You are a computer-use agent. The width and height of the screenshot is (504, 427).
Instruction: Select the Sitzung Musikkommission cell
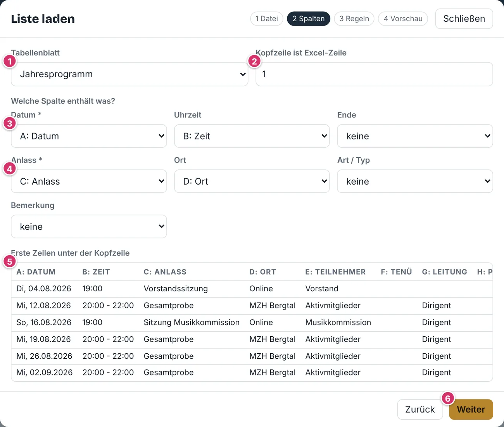[x=192, y=322]
